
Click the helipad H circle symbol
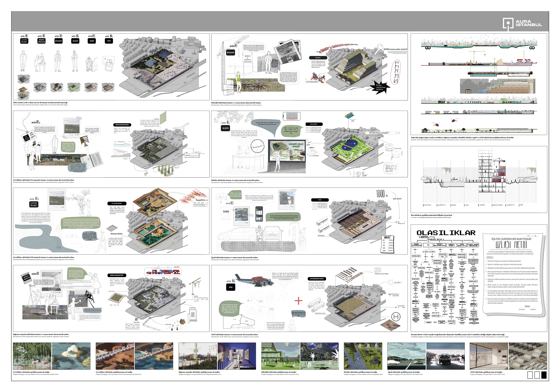tap(396, 317)
